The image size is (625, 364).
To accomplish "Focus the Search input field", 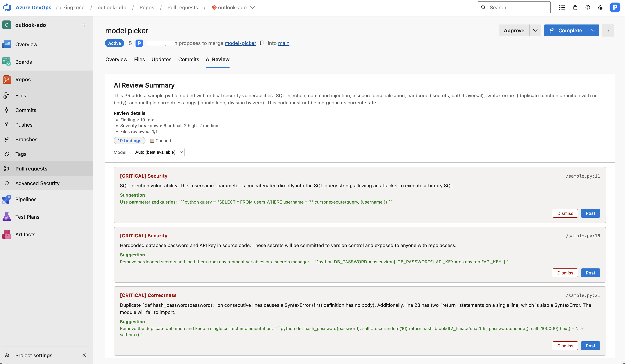I will (x=514, y=7).
